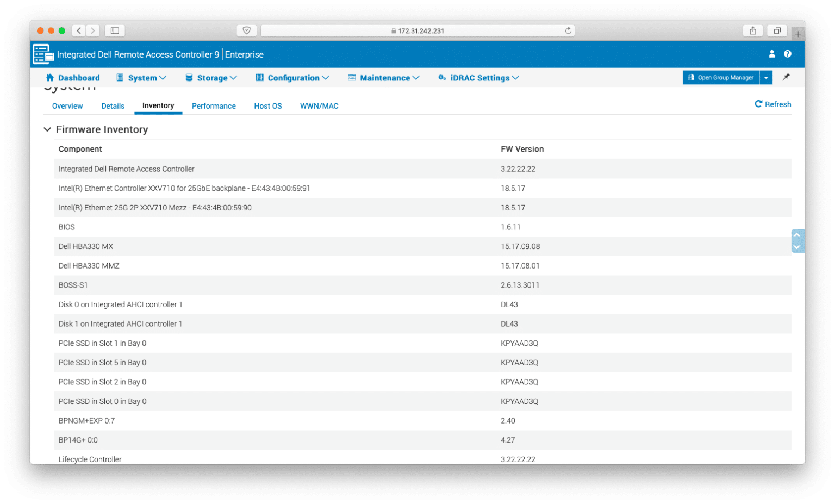Screen dimensions: 835x504
Task: Select Disk 1 on Integrated AHCI controller
Action: coord(423,324)
